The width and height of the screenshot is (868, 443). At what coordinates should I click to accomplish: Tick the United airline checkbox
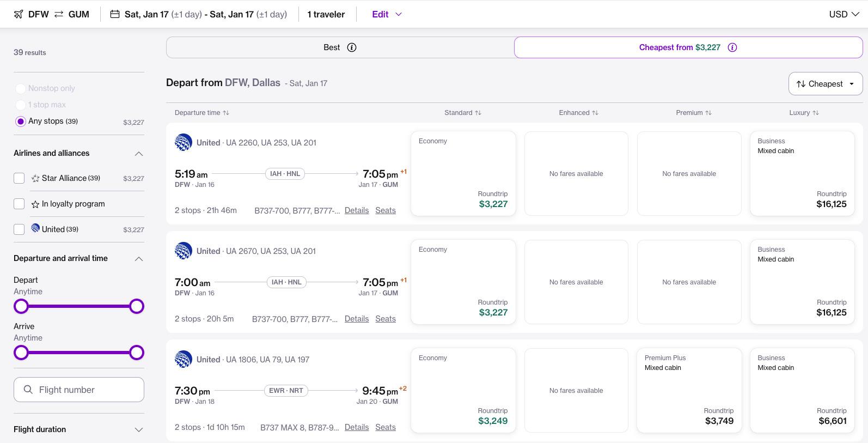[19, 229]
